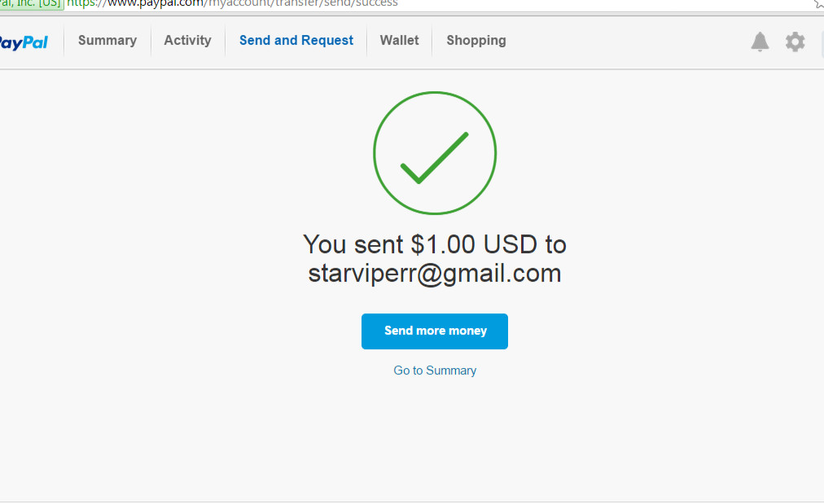
Task: Click the word USD in the heading
Action: [x=510, y=244]
